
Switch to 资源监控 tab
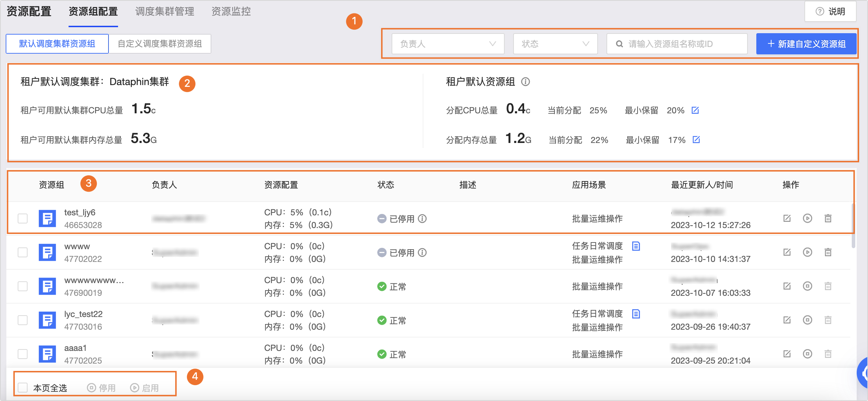pos(231,12)
